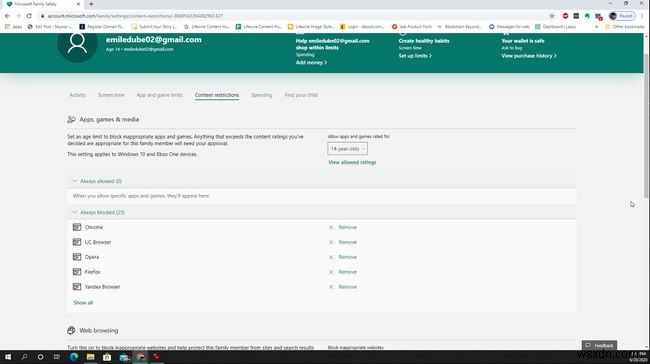Image resolution: width=650 pixels, height=364 pixels.
Task: Switch to the Spending tab
Action: click(x=262, y=95)
